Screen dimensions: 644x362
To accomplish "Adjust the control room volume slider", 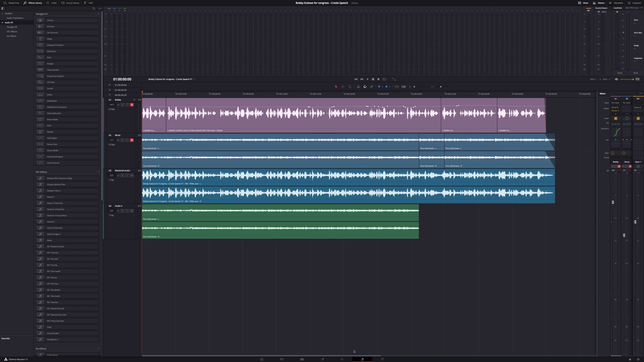I will (627, 79).
